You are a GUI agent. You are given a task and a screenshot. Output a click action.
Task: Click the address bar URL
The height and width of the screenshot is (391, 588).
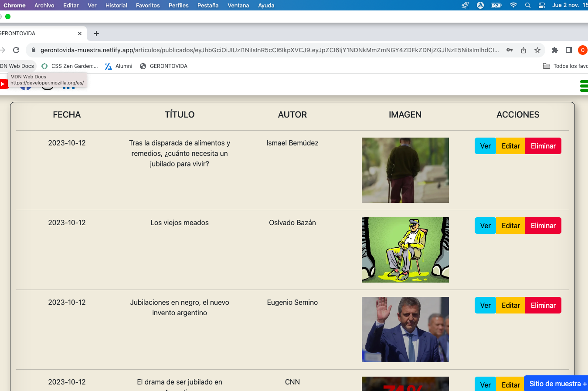269,50
